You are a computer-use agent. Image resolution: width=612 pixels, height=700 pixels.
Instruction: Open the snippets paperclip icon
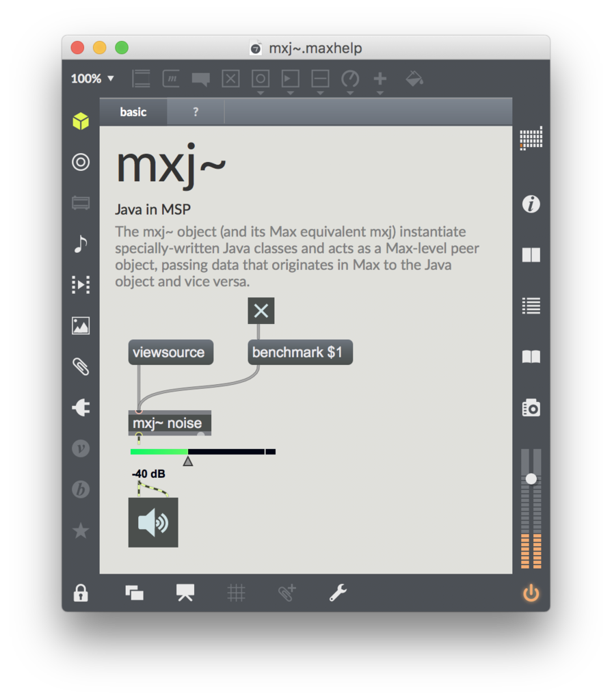tap(81, 366)
